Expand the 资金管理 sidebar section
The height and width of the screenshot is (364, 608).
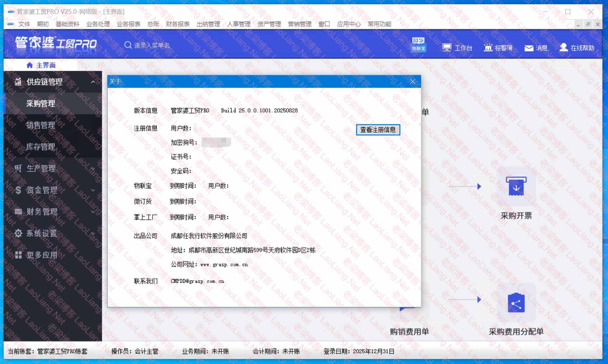93,190
